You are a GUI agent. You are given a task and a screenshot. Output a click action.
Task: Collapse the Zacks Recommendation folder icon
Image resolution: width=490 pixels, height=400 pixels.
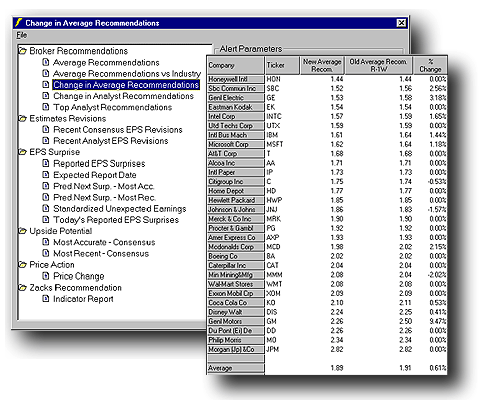[22, 288]
